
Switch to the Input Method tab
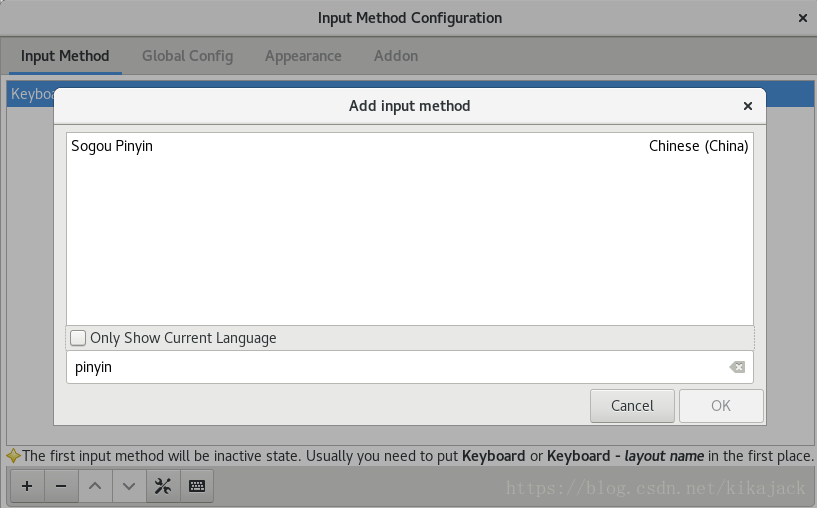pos(65,56)
